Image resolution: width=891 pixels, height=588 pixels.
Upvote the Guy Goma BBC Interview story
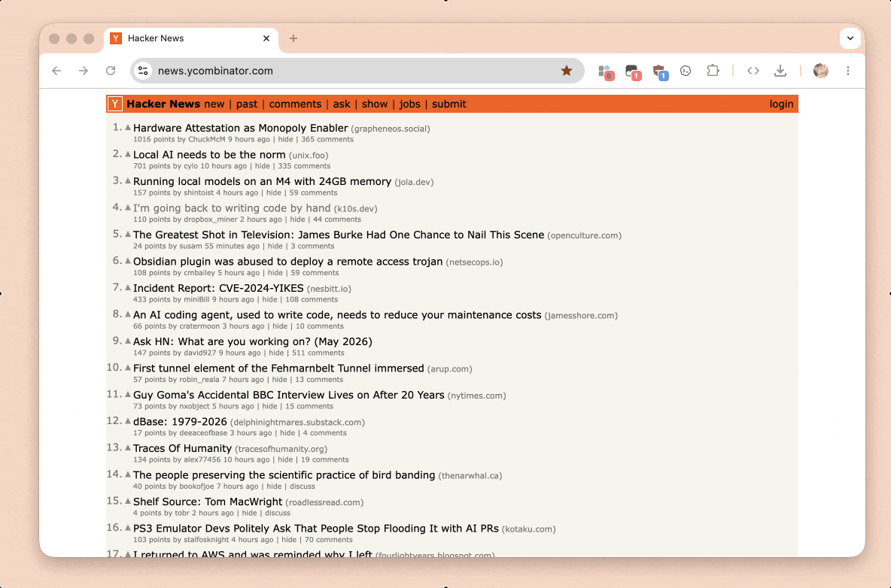(x=128, y=395)
